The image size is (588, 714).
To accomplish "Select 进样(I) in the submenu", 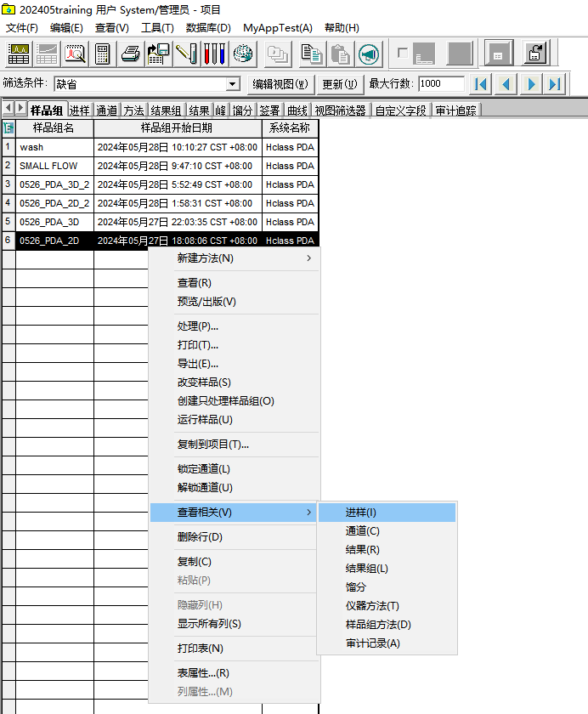I will click(x=387, y=513).
